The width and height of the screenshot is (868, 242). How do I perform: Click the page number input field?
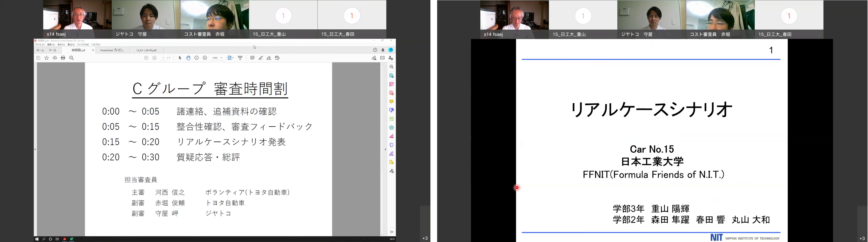[x=163, y=58]
